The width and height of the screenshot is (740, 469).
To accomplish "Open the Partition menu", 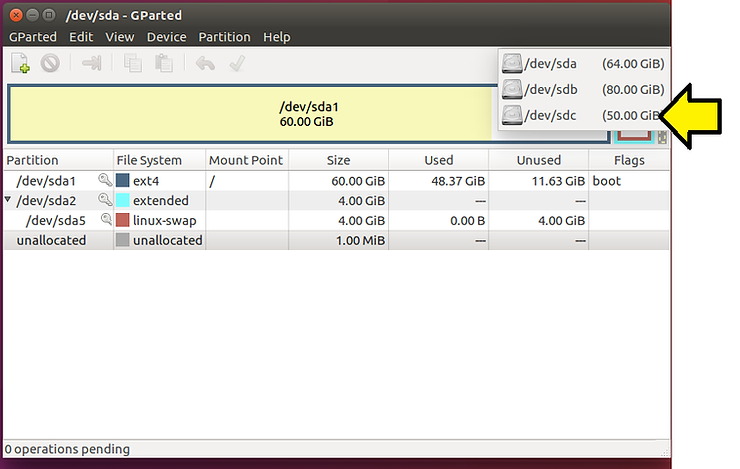I will click(224, 37).
